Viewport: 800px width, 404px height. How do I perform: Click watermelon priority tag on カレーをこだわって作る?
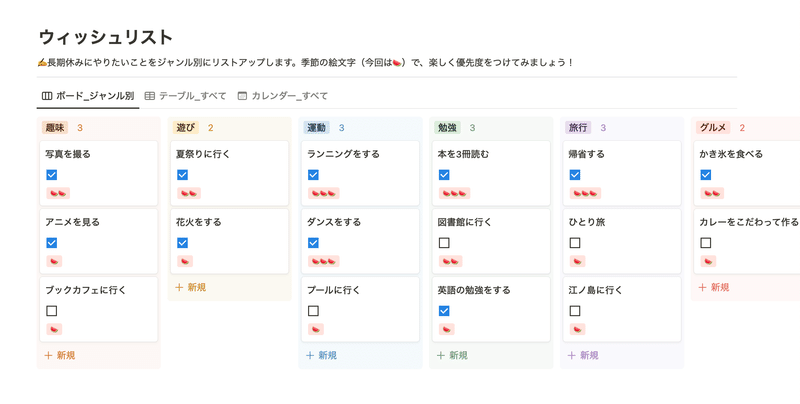tap(708, 261)
